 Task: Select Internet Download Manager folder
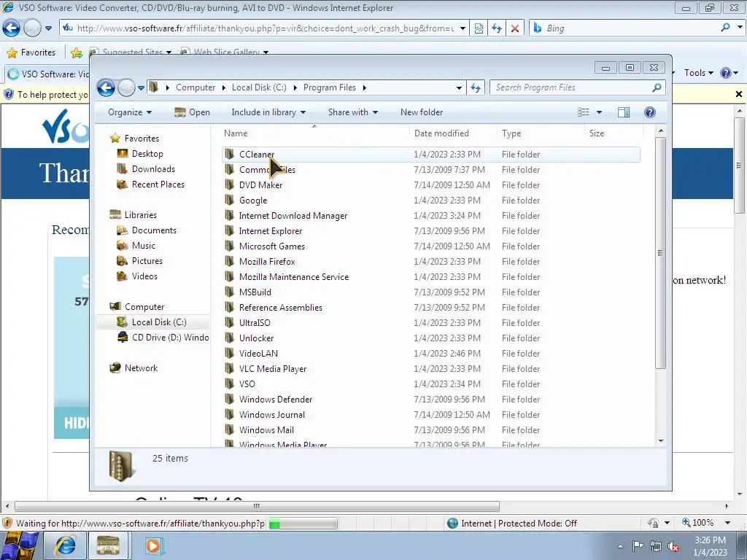(x=431, y=216)
